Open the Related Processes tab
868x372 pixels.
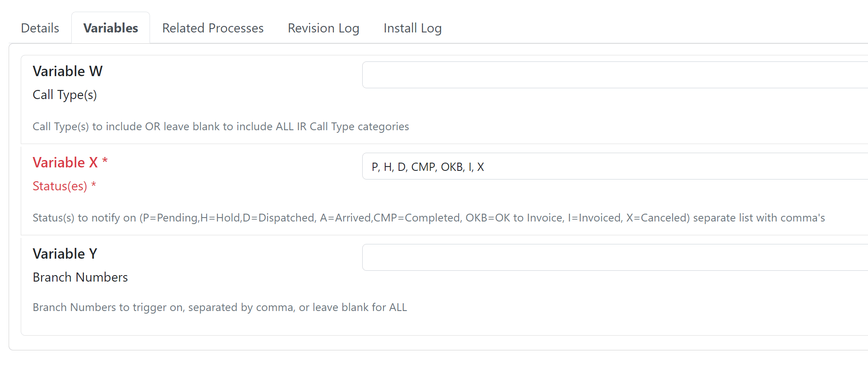pos(212,28)
